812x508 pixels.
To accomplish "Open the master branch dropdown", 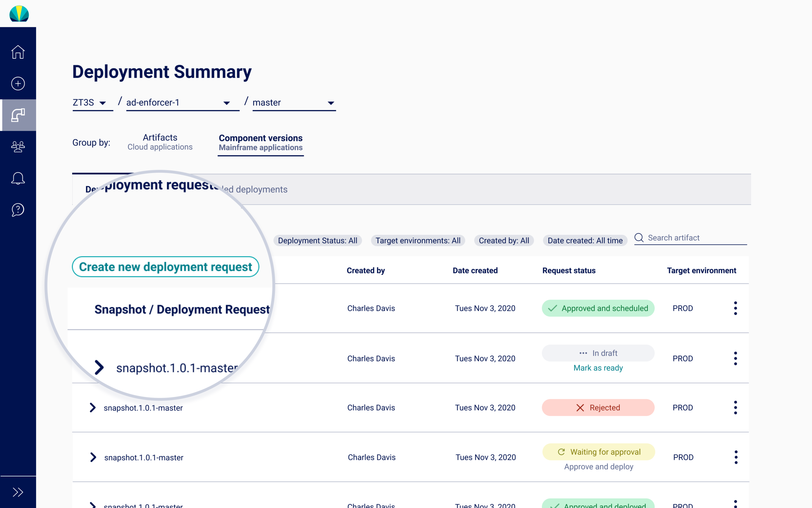I will [294, 102].
